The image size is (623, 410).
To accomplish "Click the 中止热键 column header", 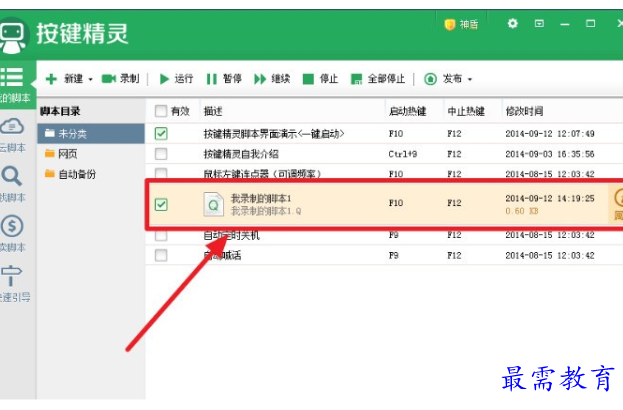I will pyautogui.click(x=466, y=111).
